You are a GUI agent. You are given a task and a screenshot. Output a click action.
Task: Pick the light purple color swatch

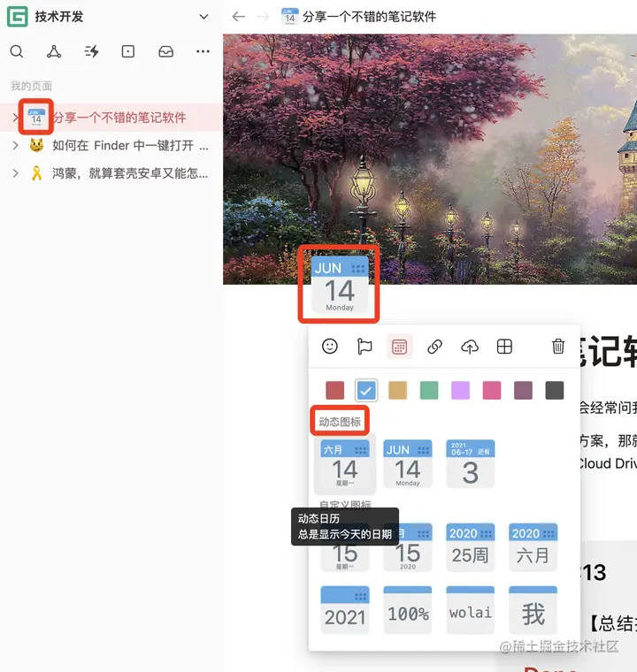[x=460, y=391]
